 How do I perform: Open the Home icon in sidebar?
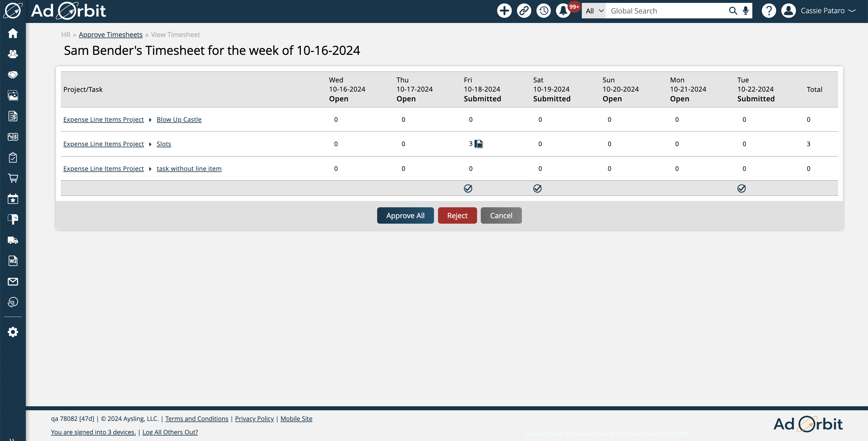coord(13,33)
